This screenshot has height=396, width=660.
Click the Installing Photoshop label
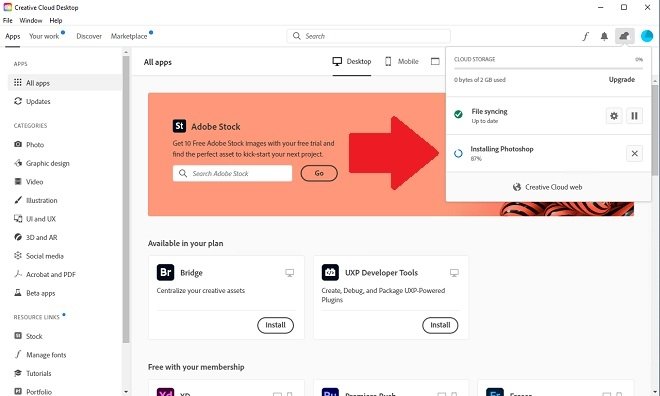pos(502,149)
